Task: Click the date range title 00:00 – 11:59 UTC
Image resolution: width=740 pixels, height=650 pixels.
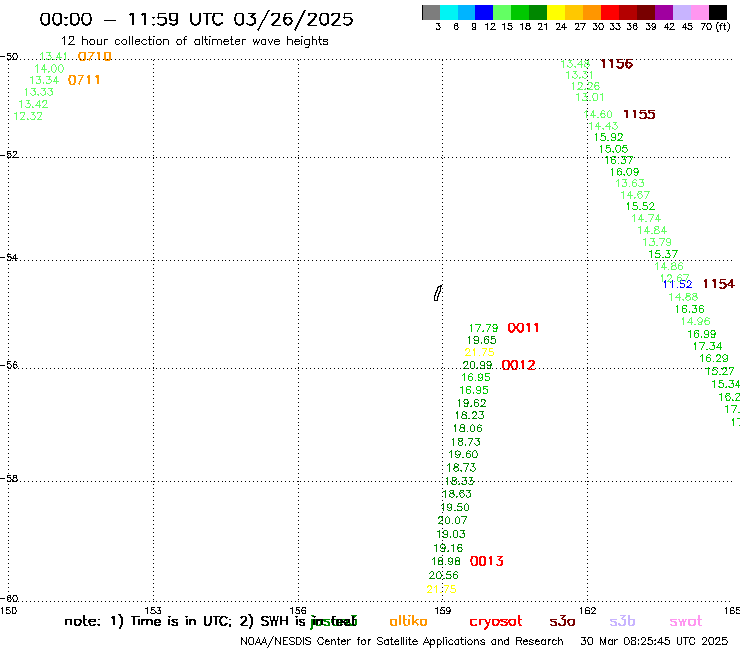Action: (196, 19)
